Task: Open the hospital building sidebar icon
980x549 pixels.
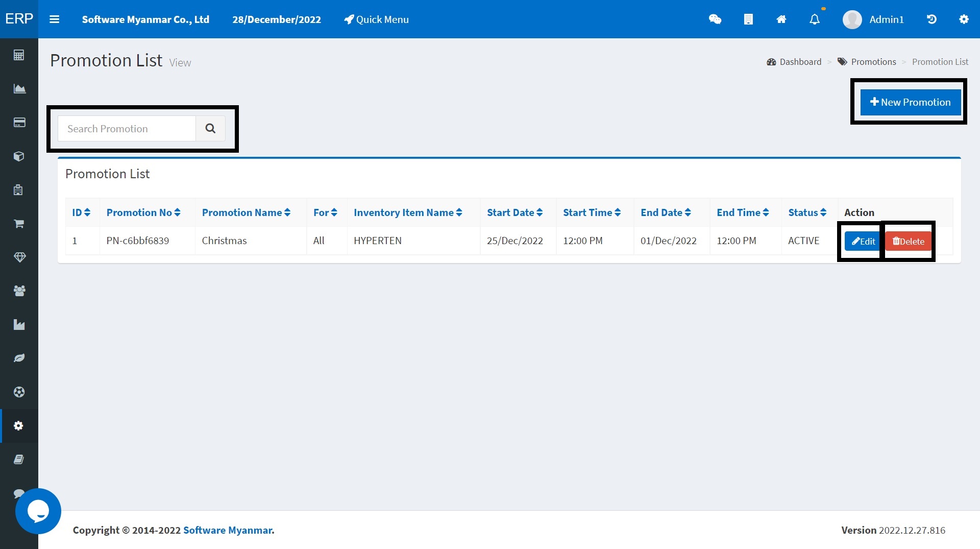Action: point(18,190)
